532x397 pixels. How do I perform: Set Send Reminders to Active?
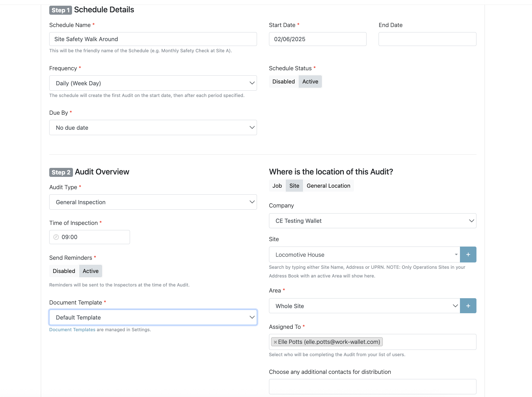coord(90,271)
